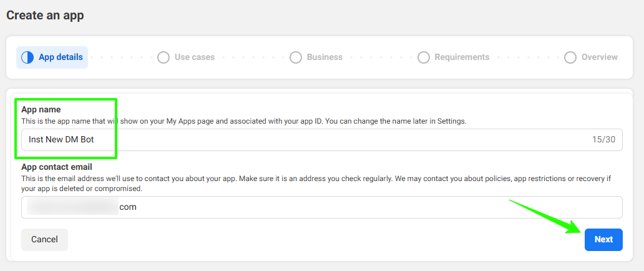Click the Create an app heading

coord(45,16)
